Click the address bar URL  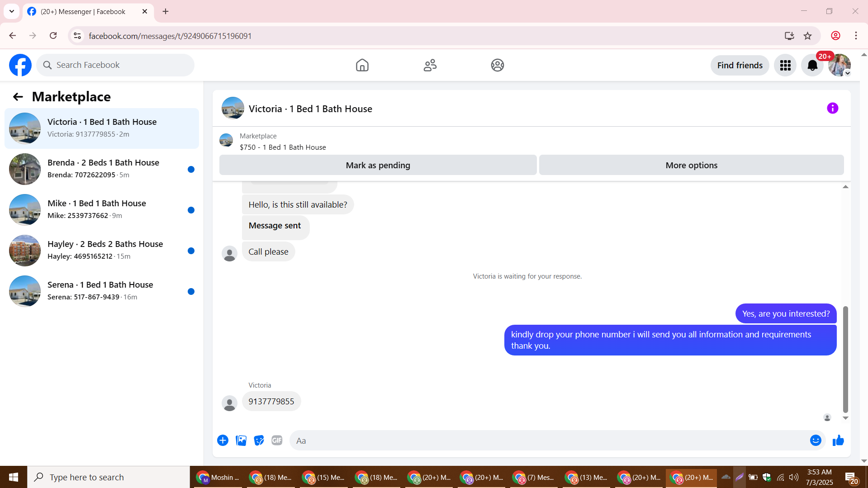point(170,36)
